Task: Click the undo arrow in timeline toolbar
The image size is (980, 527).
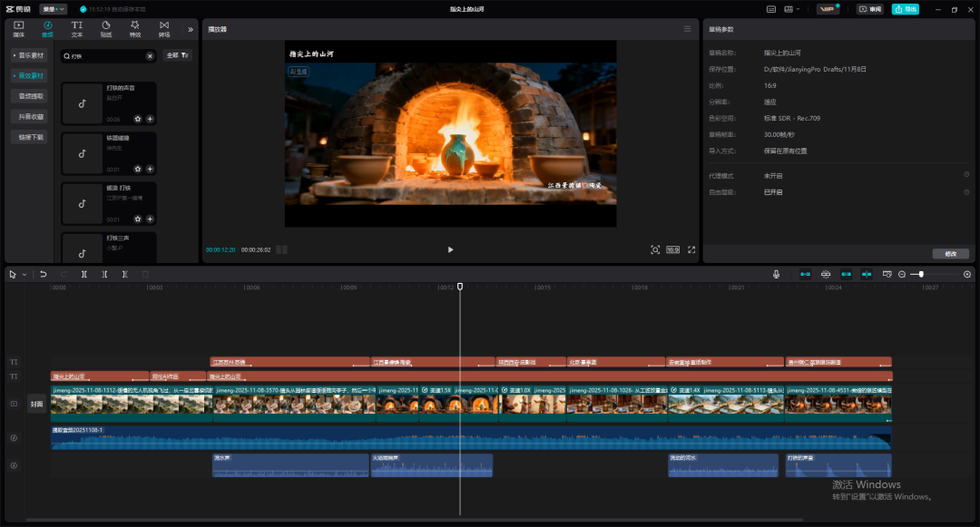Action: coord(43,274)
